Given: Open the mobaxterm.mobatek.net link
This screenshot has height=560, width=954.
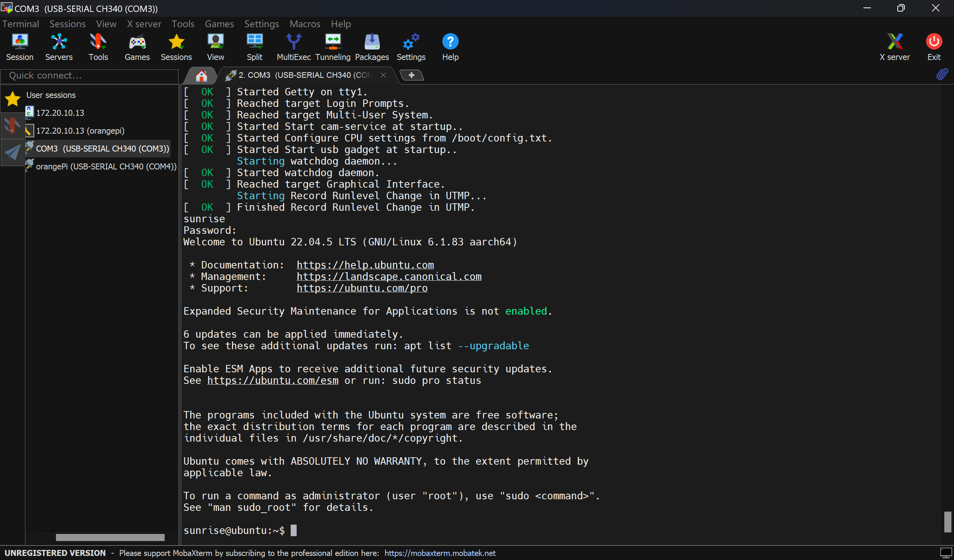Looking at the screenshot, I should pyautogui.click(x=440, y=553).
